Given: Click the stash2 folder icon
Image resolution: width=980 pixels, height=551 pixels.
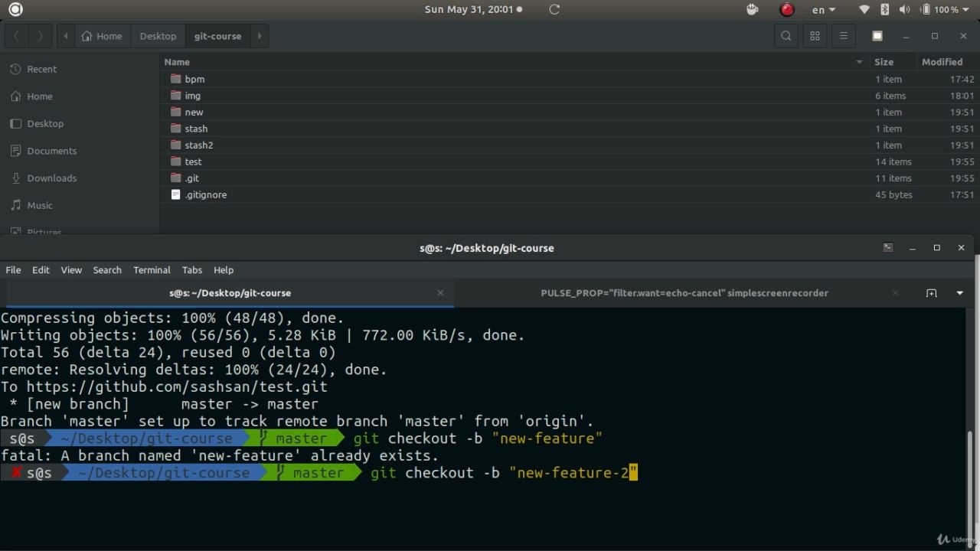Looking at the screenshot, I should [175, 145].
